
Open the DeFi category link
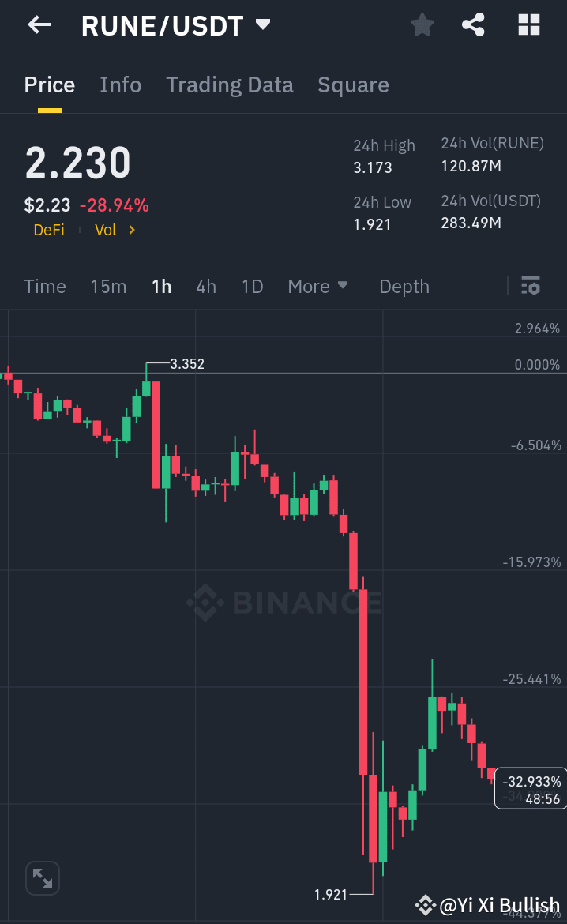point(49,230)
